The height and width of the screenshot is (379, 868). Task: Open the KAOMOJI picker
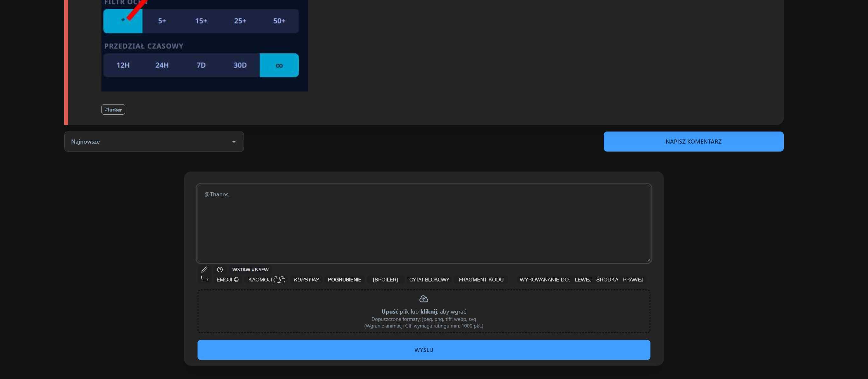click(267, 280)
